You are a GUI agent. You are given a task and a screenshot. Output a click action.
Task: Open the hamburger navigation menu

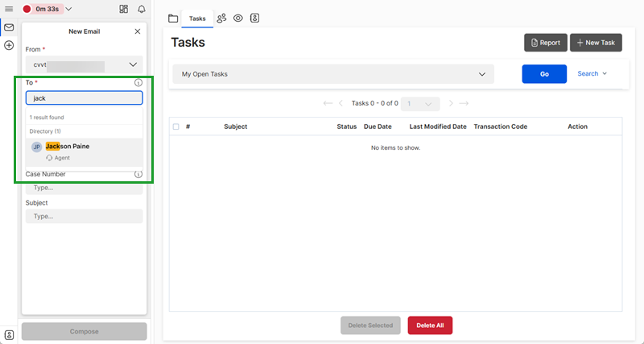[9, 9]
